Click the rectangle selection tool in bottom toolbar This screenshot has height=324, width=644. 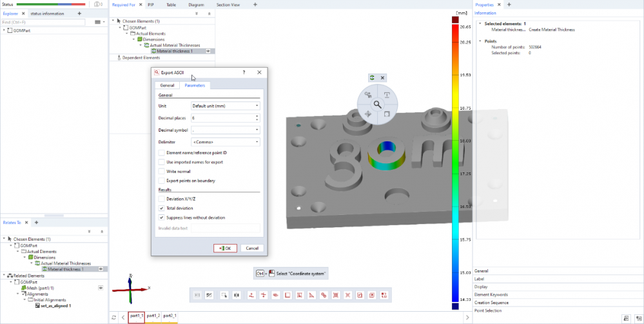click(x=224, y=295)
